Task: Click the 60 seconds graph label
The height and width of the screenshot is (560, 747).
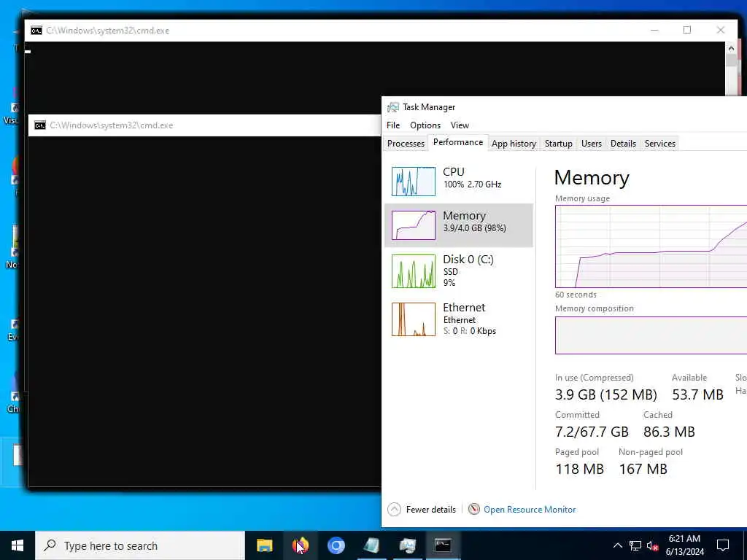Action: point(576,295)
